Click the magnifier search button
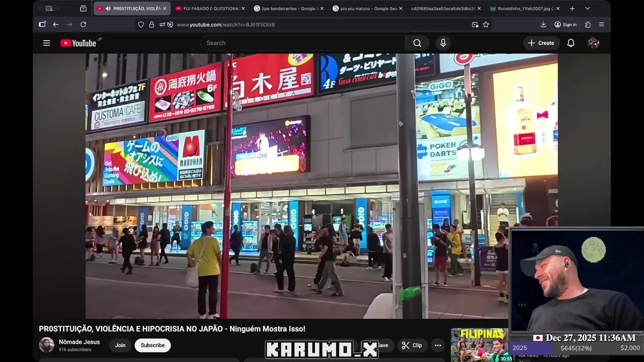The image size is (644, 362). coord(417,43)
